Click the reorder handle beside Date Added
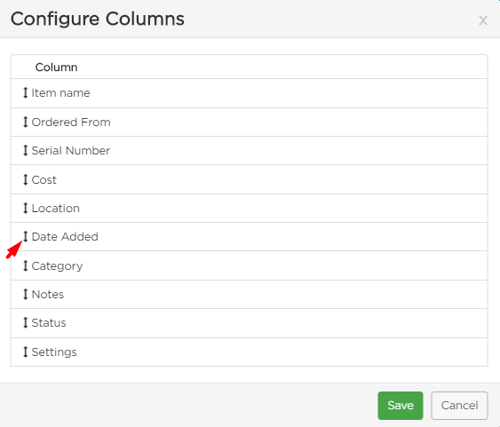 click(x=25, y=236)
